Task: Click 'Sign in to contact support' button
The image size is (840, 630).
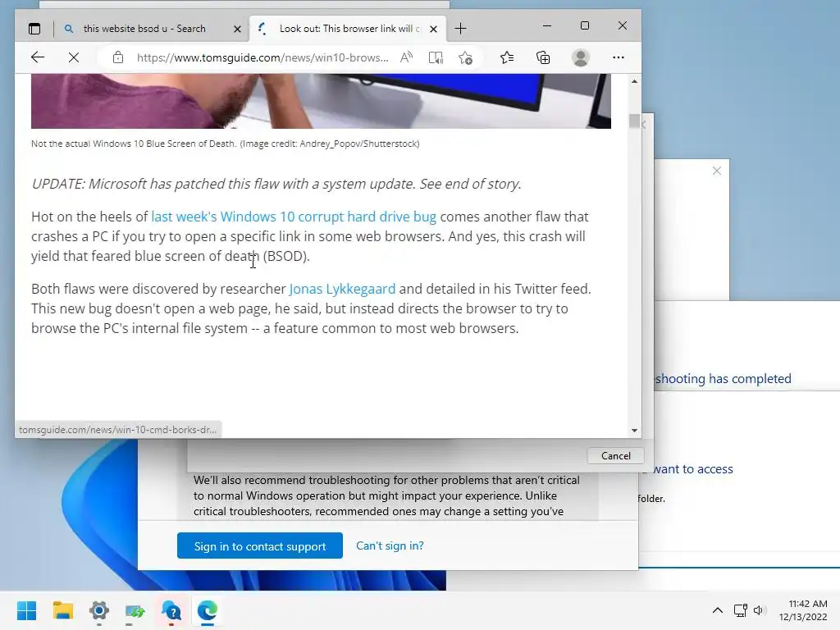Action: (x=260, y=546)
